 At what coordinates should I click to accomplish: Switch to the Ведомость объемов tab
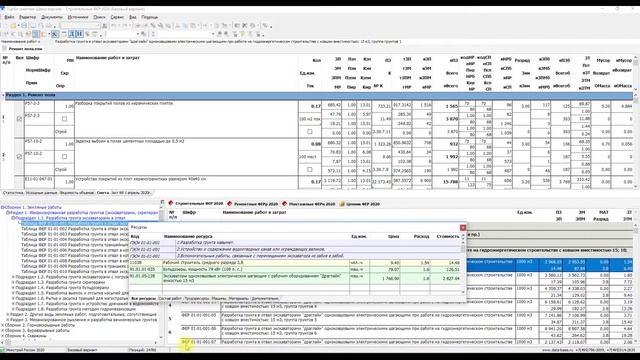pyautogui.click(x=77, y=193)
